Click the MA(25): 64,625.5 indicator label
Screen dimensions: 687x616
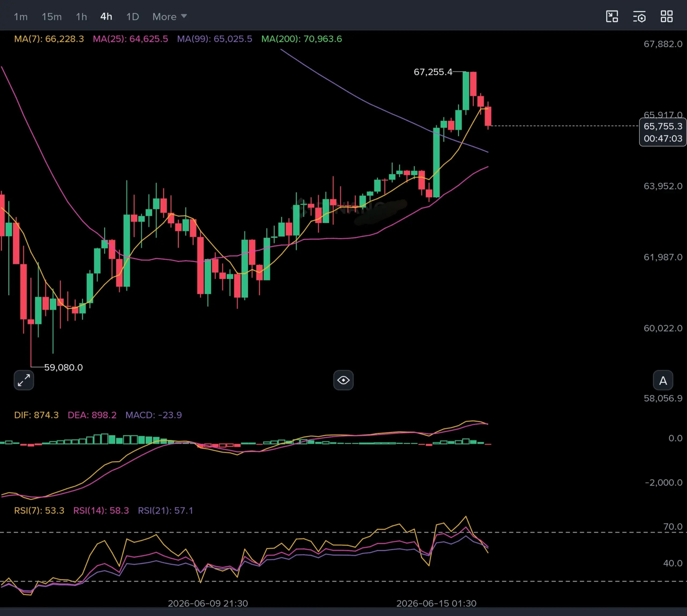coord(130,39)
